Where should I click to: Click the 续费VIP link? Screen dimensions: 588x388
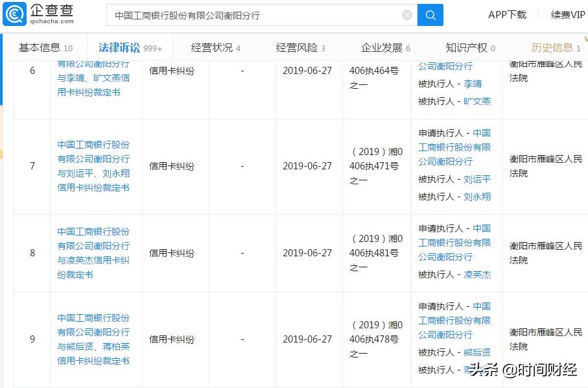(x=567, y=14)
